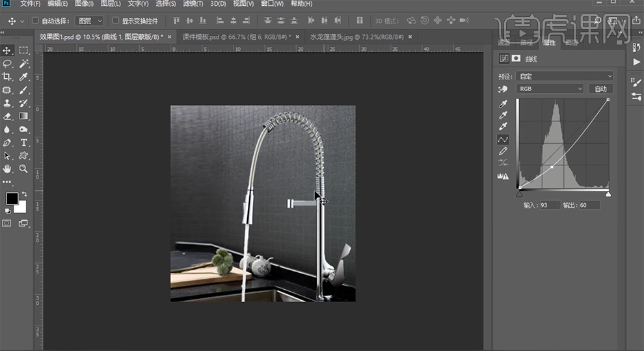Open the 滤镜(T) menu
644x351 pixels.
[193, 4]
